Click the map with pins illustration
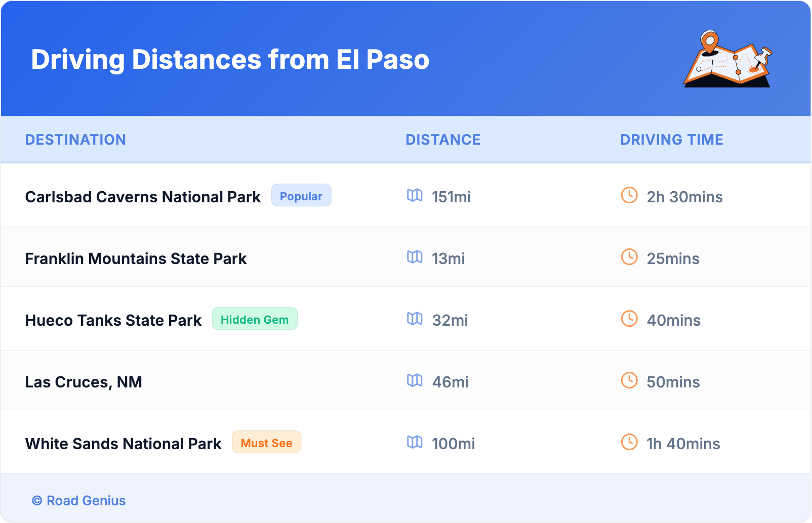The image size is (812, 523). (x=727, y=59)
